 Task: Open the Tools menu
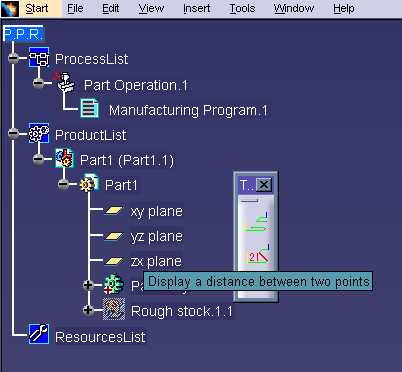[x=242, y=8]
